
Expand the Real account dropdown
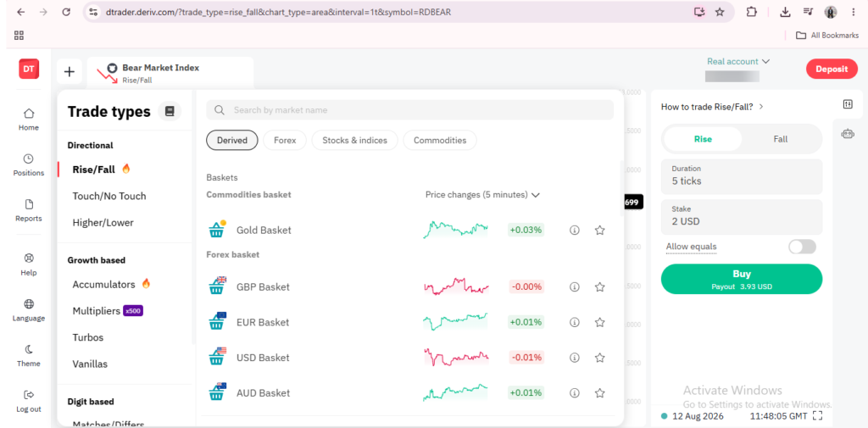(x=738, y=62)
